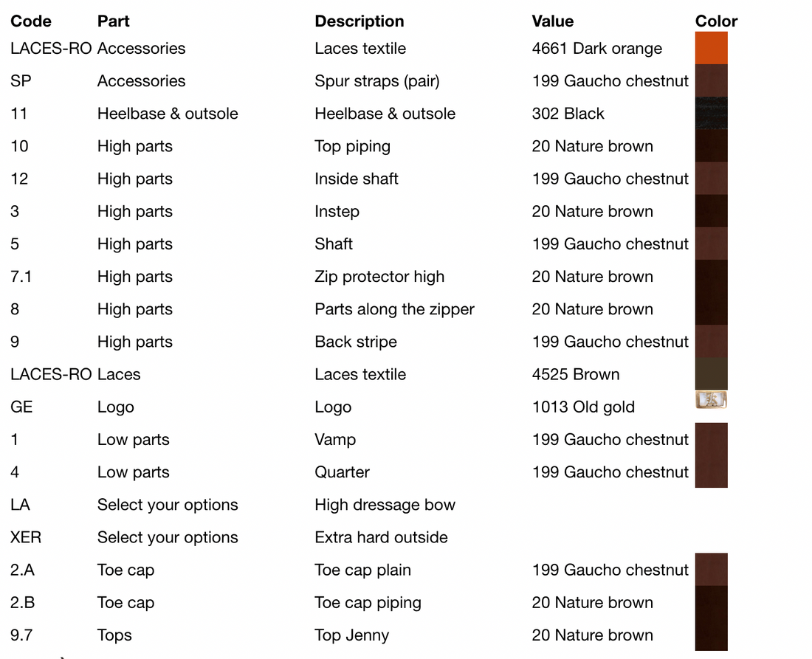Click the Color column header

716,21
